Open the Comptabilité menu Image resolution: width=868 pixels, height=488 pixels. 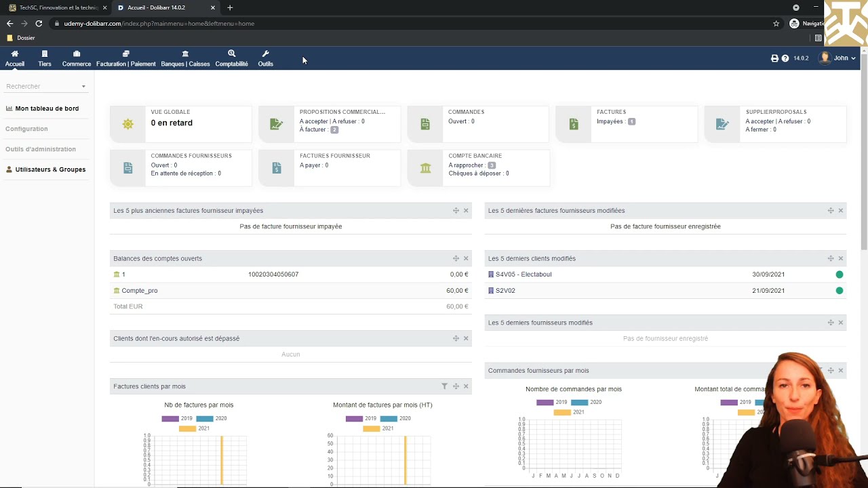(232, 58)
